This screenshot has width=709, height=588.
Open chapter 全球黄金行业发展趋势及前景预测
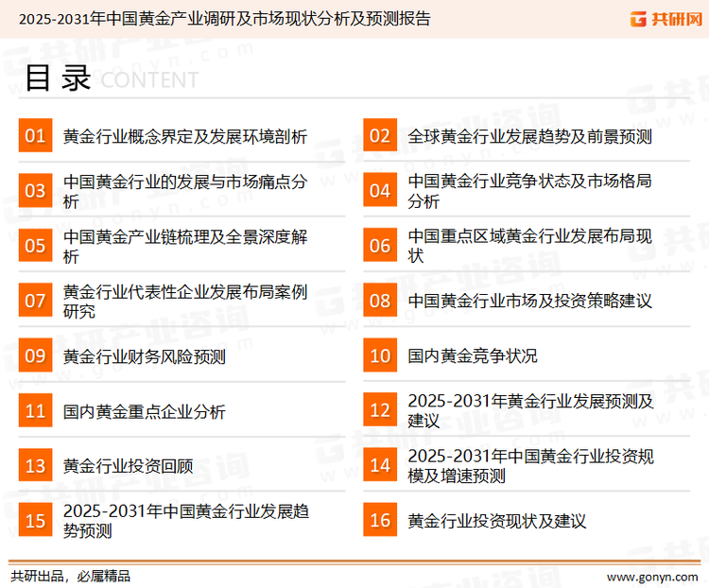coord(529,136)
